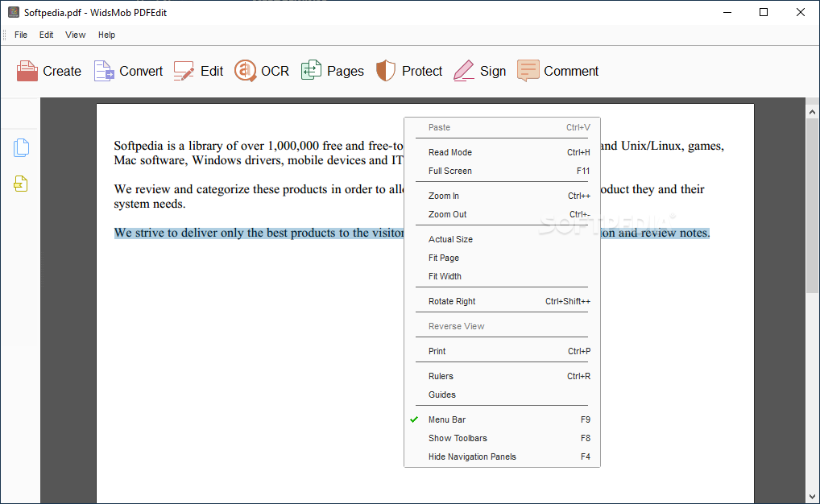The width and height of the screenshot is (820, 504).
Task: Toggle Guides in context menu
Action: pos(502,395)
